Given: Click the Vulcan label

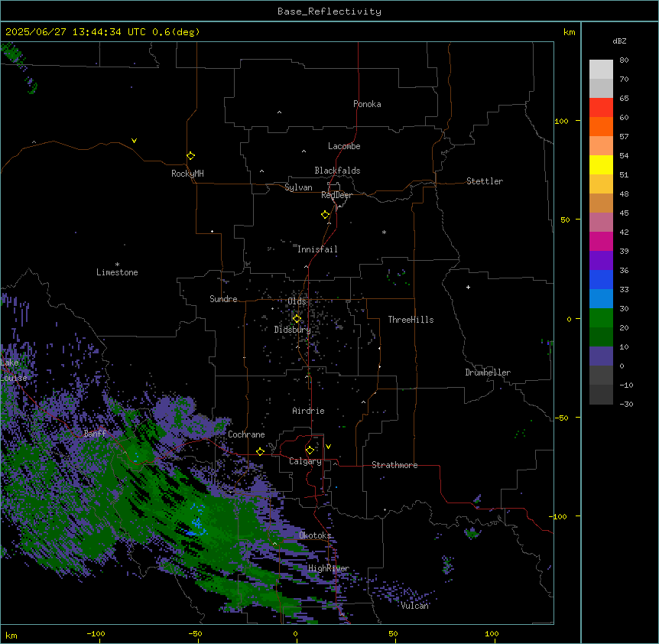Looking at the screenshot, I should coord(414,606).
